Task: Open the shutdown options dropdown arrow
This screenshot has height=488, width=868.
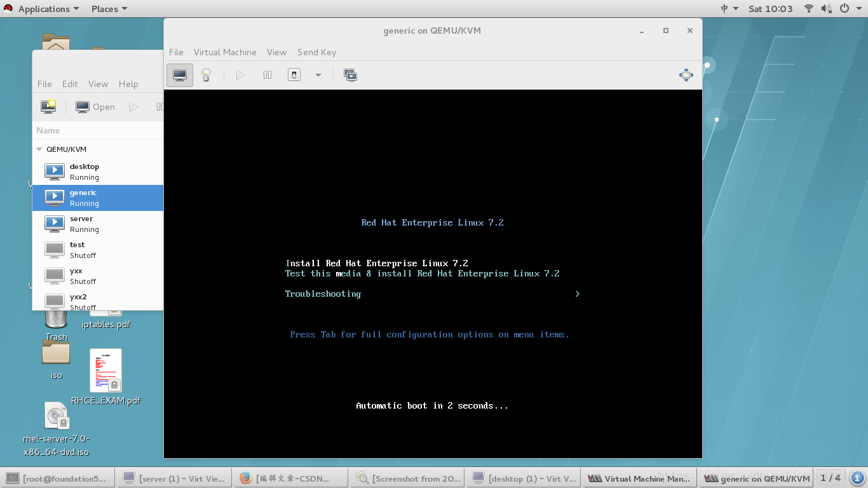Action: [318, 76]
